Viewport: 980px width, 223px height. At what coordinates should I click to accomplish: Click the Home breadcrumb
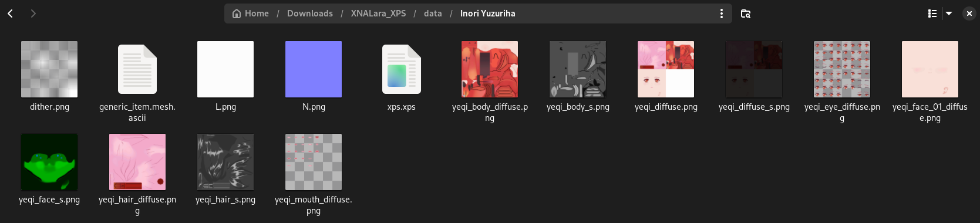click(x=251, y=13)
